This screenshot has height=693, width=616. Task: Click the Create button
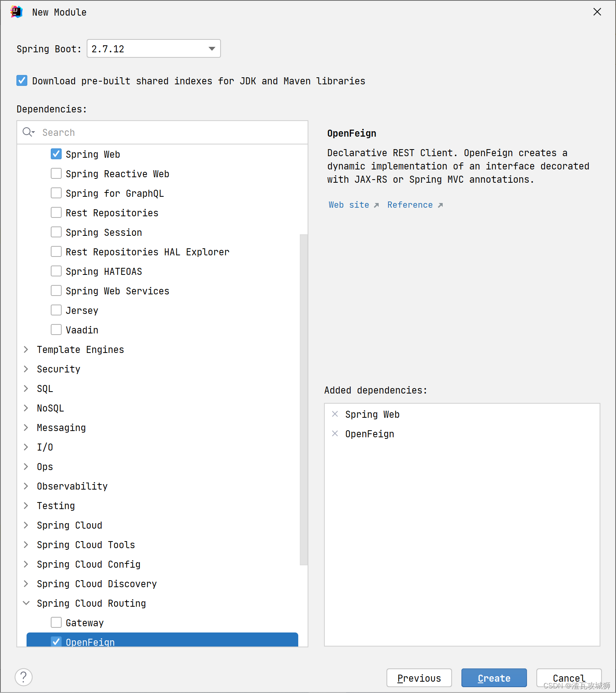[x=494, y=678]
